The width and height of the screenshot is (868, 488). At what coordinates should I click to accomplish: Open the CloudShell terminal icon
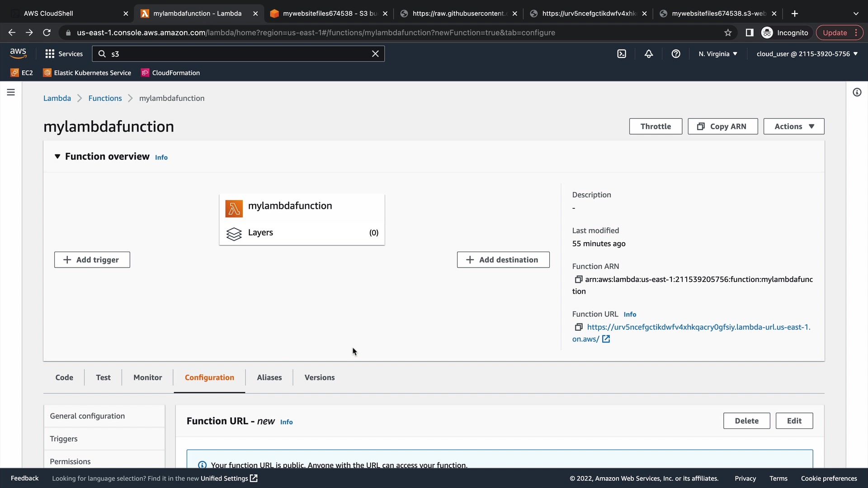[x=622, y=54]
